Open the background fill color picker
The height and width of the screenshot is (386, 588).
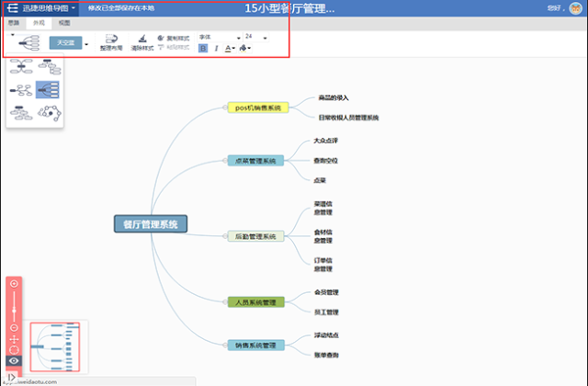pos(245,49)
